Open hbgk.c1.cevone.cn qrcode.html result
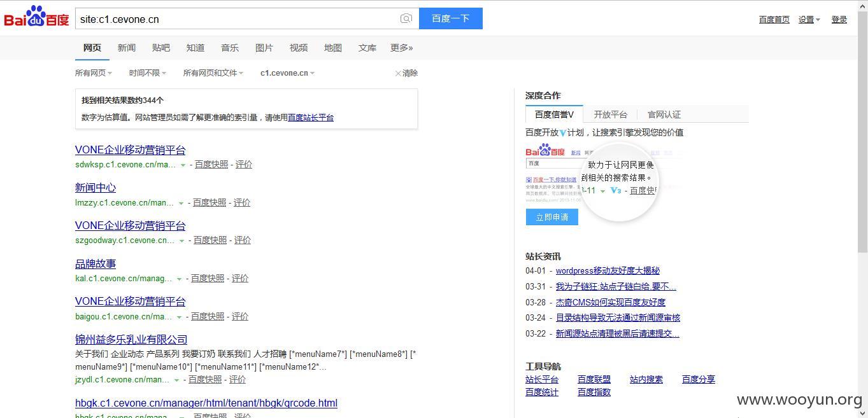This screenshot has width=868, height=418. coord(206,403)
